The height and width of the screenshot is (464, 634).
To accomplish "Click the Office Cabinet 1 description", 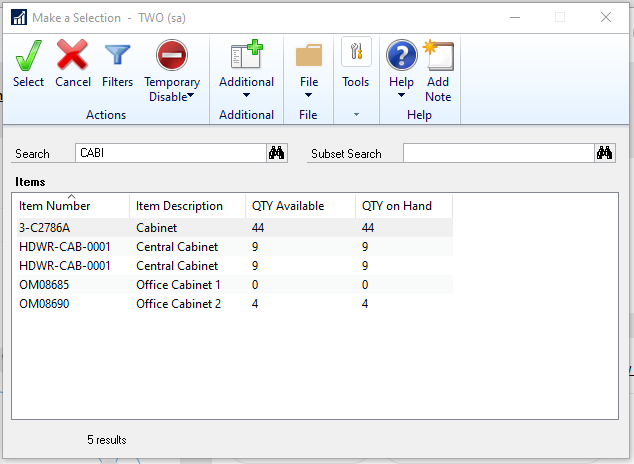I will [x=178, y=285].
